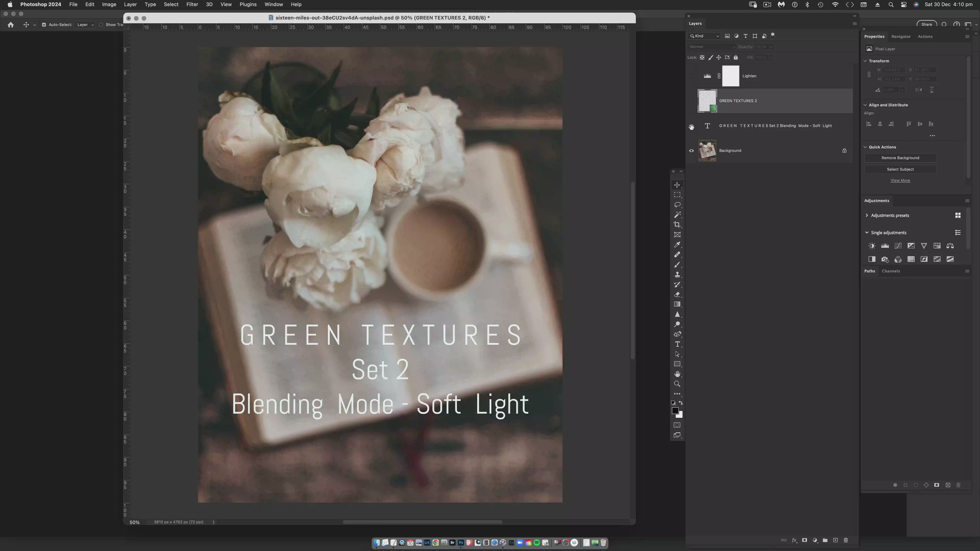This screenshot has width=980, height=551.
Task: Select the Crop tool
Action: pos(677,225)
